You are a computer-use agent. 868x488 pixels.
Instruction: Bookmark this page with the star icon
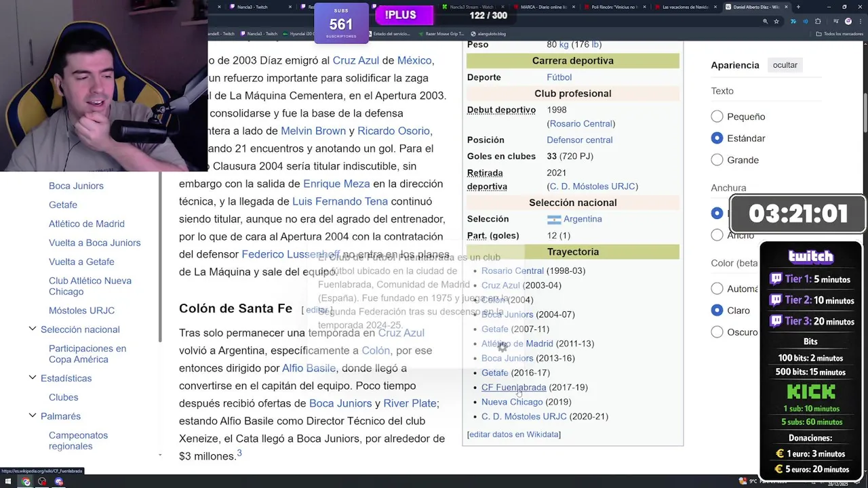pos(778,21)
